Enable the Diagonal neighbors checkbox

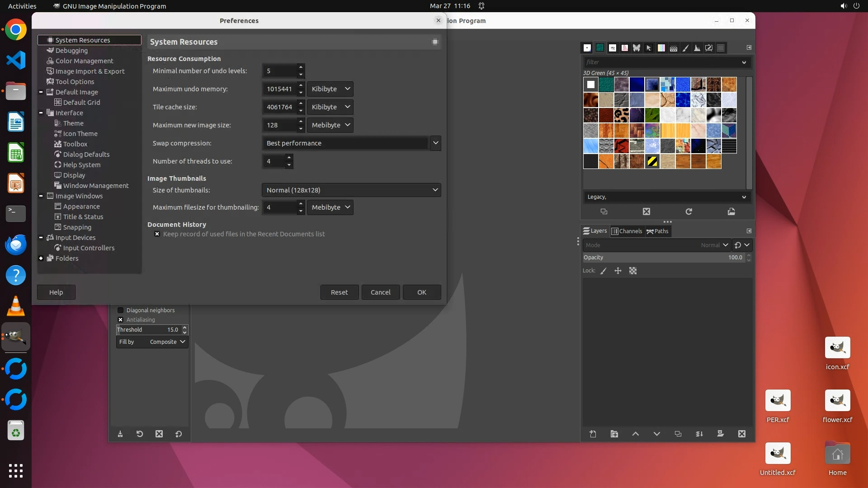[x=121, y=310]
